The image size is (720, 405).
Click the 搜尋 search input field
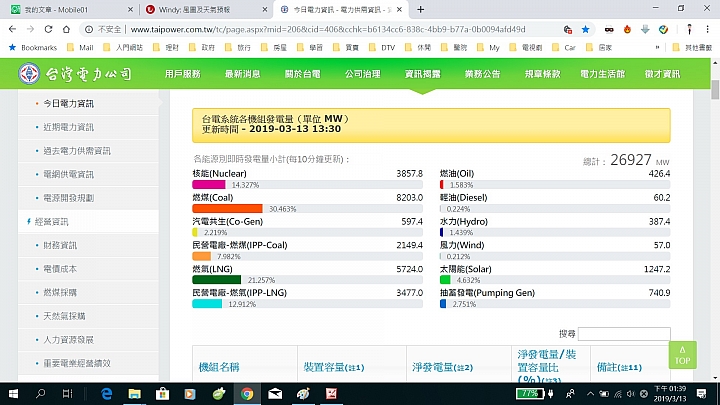[x=624, y=334]
